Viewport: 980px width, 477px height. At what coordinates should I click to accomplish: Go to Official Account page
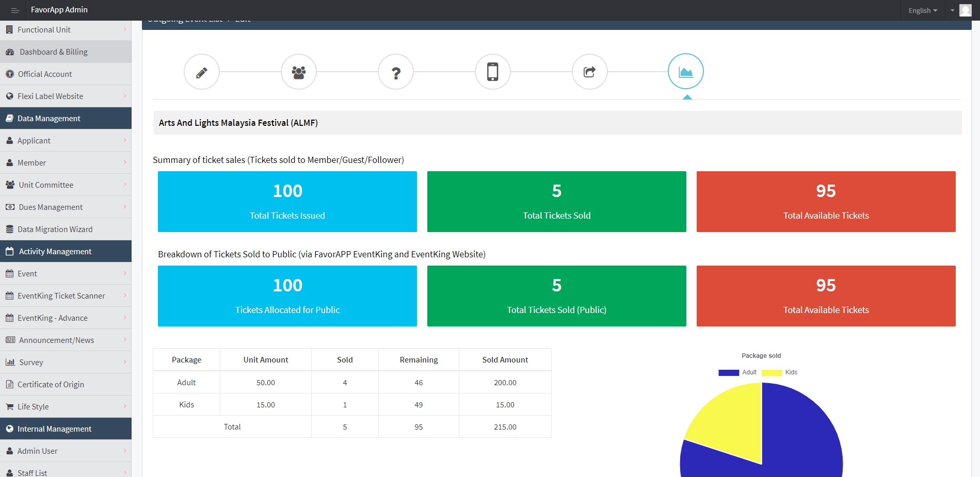click(66, 74)
